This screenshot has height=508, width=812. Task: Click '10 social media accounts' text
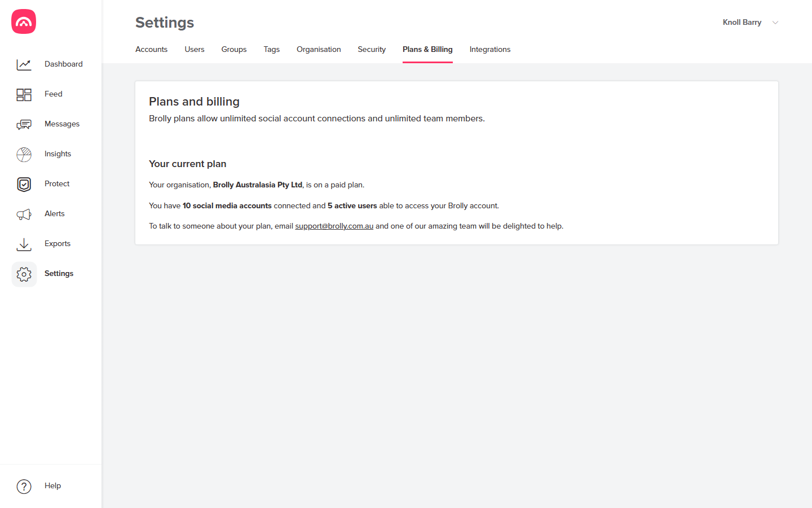227,205
